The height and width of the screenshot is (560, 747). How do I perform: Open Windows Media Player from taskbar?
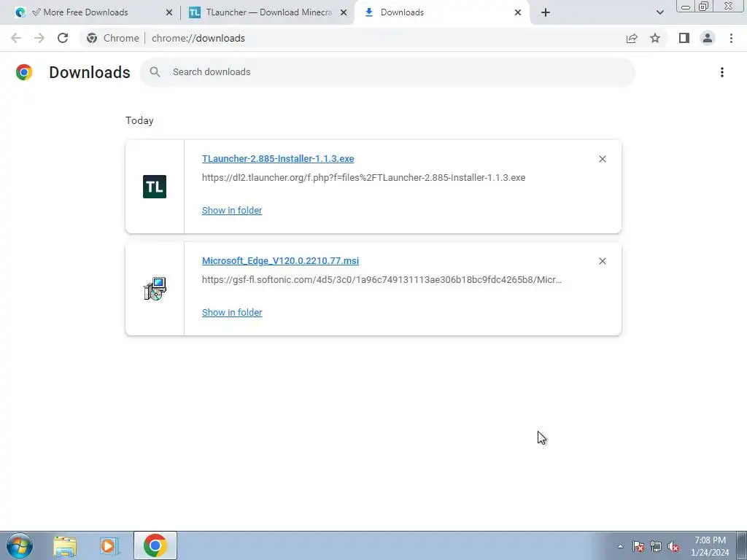[109, 545]
